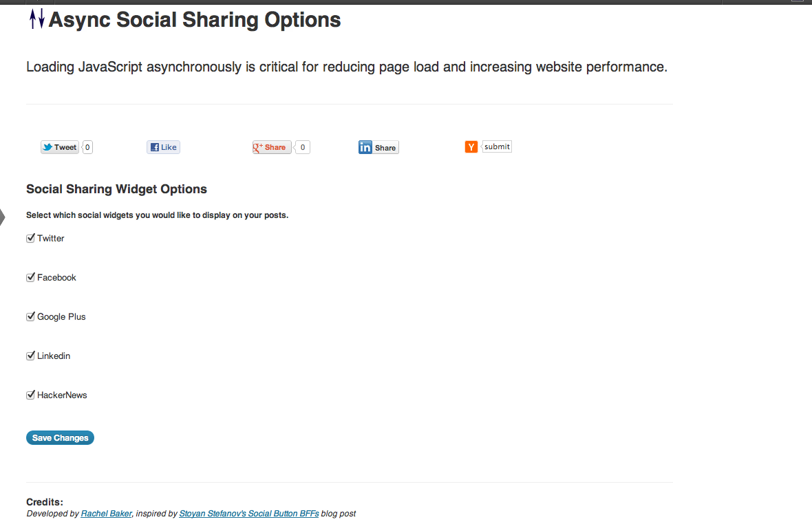Click the orange HackerNews Y icon

pos(471,147)
